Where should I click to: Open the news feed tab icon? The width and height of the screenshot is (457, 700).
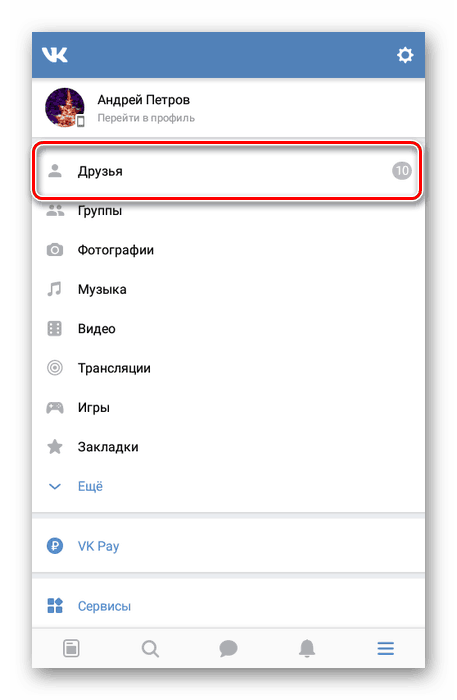point(71,648)
